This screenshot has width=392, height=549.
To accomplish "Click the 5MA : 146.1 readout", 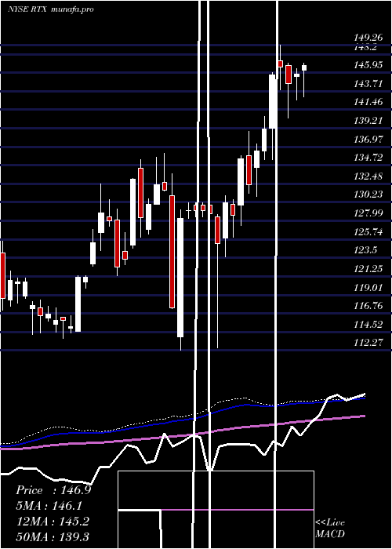I will (x=50, y=506).
